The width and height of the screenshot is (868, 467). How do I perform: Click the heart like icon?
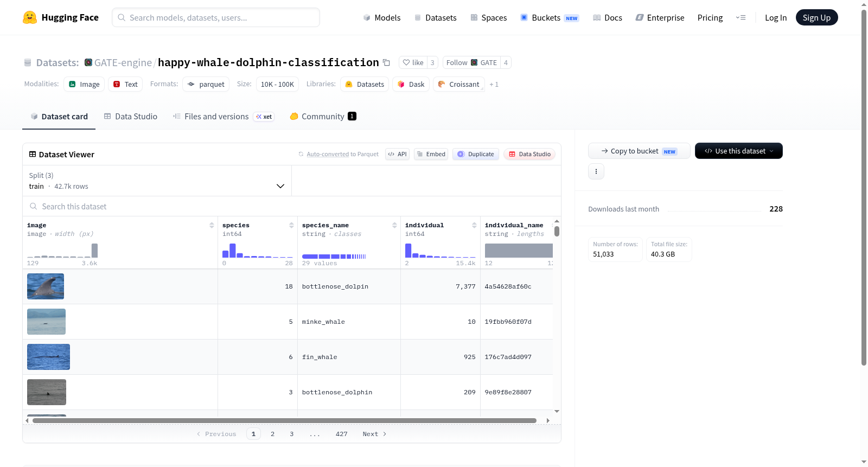click(406, 62)
